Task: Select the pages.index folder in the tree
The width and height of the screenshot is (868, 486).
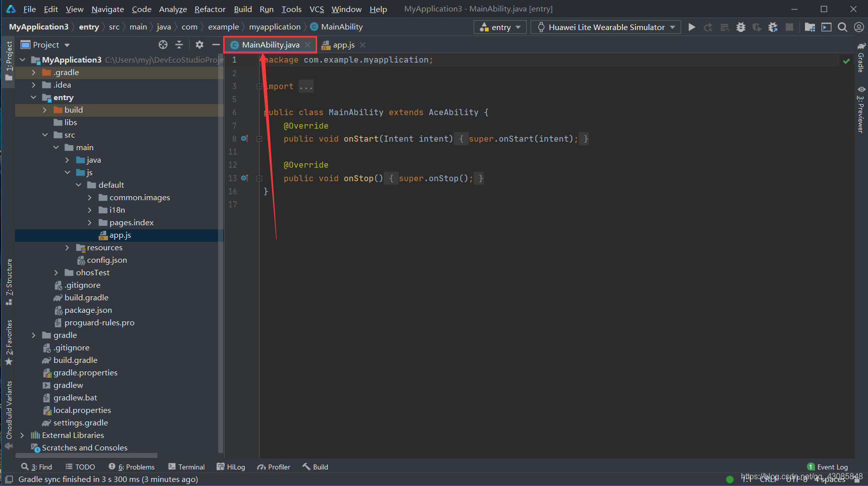Action: click(x=131, y=223)
